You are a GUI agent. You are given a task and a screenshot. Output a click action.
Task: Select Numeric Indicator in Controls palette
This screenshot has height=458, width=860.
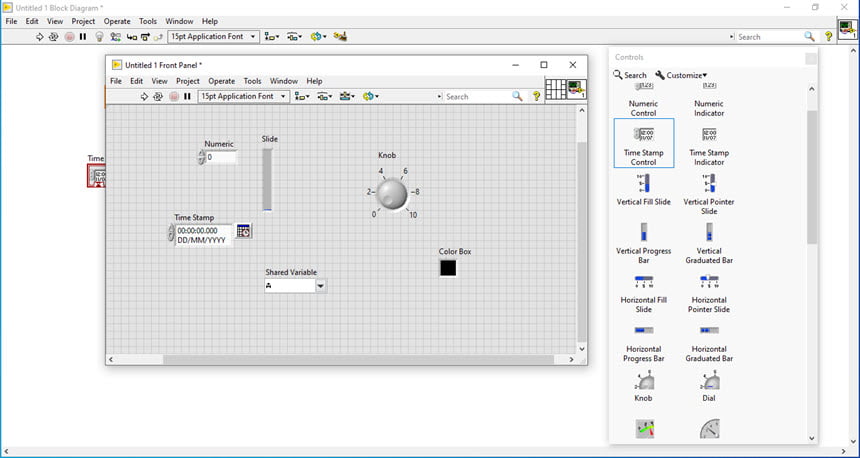709,100
